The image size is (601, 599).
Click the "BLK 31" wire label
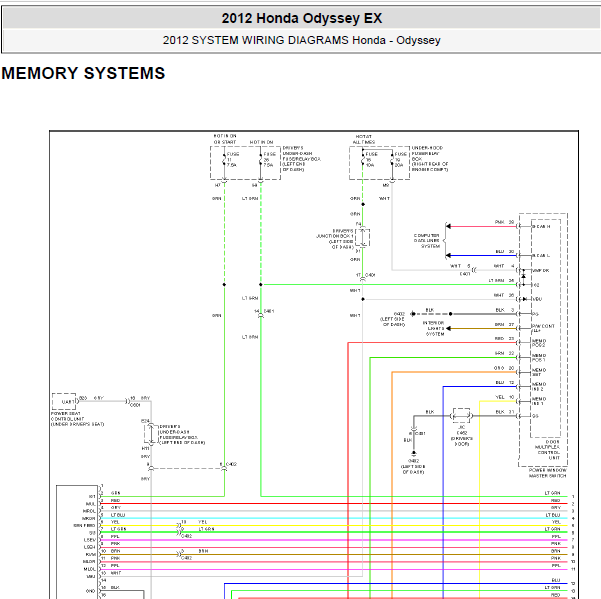tap(505, 412)
